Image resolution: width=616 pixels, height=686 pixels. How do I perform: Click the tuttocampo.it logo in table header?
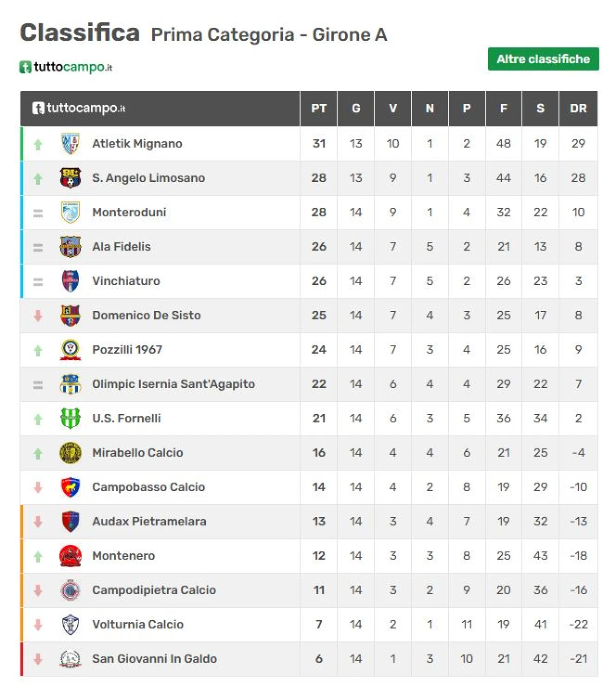pos(79,108)
